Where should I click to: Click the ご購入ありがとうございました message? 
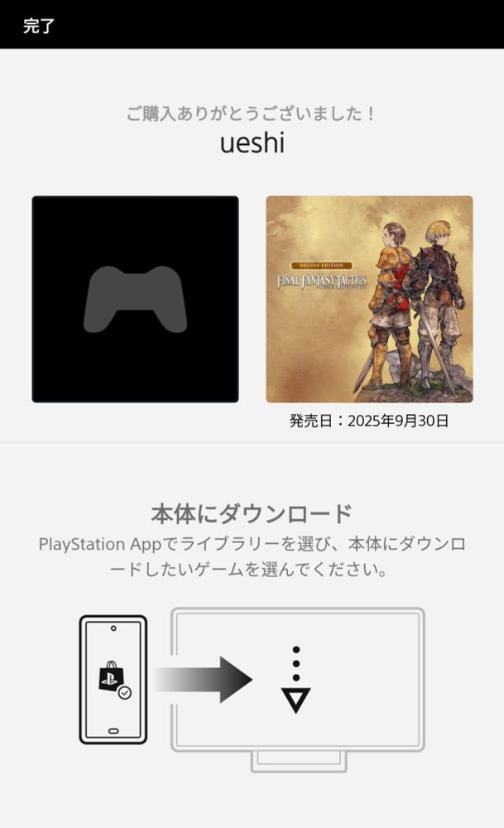tap(252, 113)
